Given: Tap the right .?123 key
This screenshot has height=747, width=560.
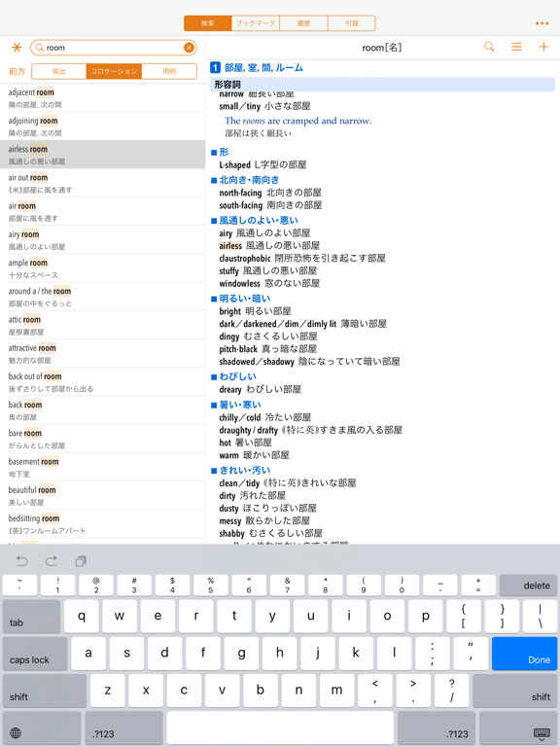Looking at the screenshot, I should 437,729.
